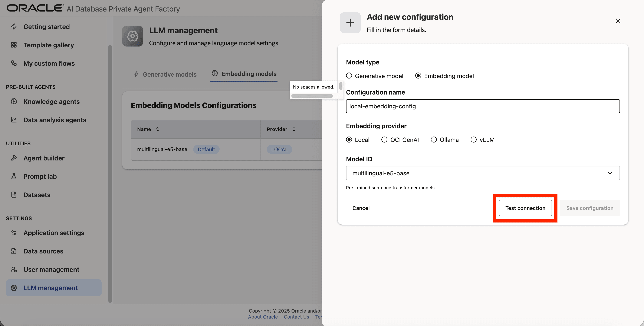
Task: Choose the OCI GenAI embedding provider
Action: pos(384,140)
